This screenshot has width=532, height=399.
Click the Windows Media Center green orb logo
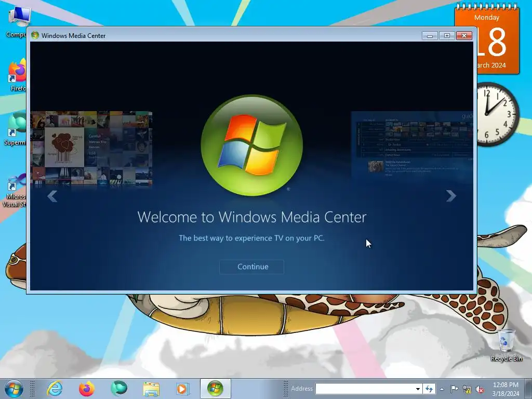click(252, 145)
